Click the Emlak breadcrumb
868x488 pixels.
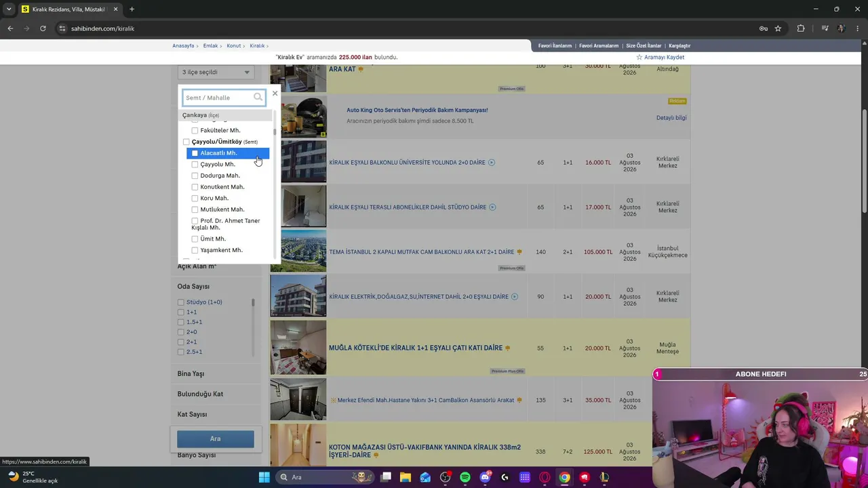[x=210, y=46]
